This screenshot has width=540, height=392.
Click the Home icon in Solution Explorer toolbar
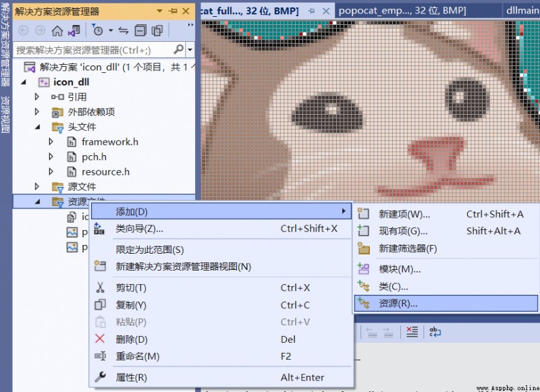57,31
